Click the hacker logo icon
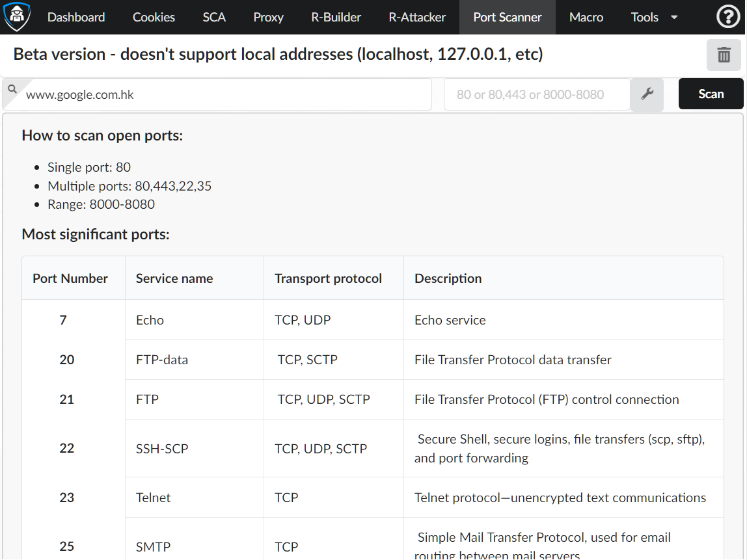The height and width of the screenshot is (560, 747). click(x=18, y=17)
